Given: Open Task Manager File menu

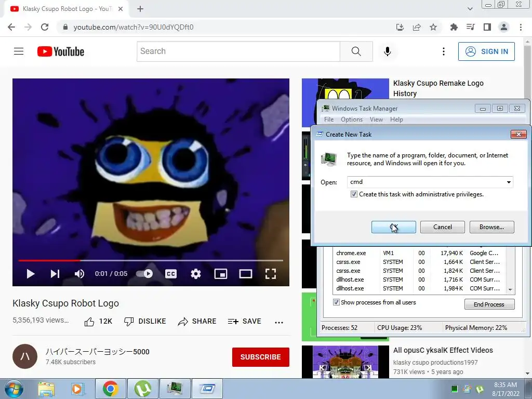Looking at the screenshot, I should pyautogui.click(x=329, y=119).
